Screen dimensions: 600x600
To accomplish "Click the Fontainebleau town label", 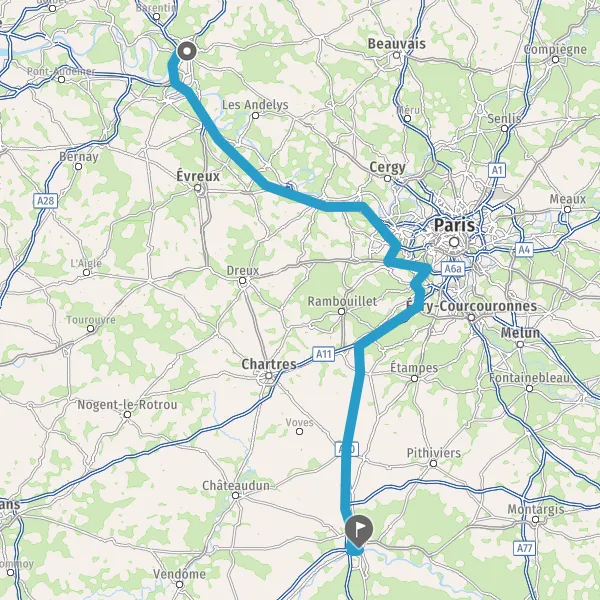I will click(x=530, y=378).
